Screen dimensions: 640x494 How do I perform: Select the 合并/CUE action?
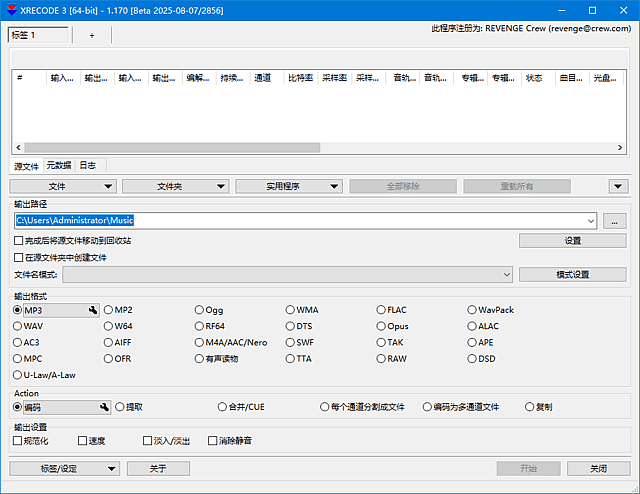pos(241,407)
